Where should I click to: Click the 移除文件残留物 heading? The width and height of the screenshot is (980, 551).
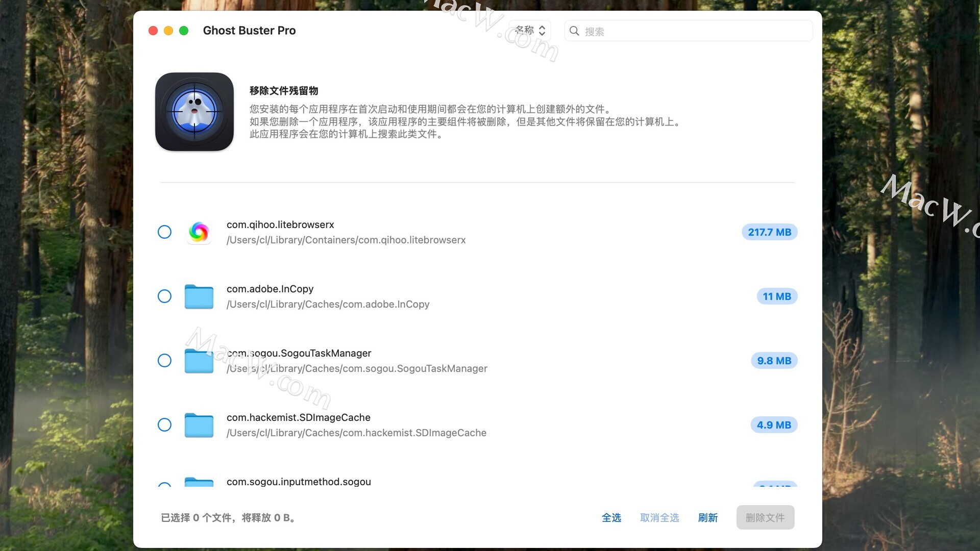pyautogui.click(x=284, y=91)
